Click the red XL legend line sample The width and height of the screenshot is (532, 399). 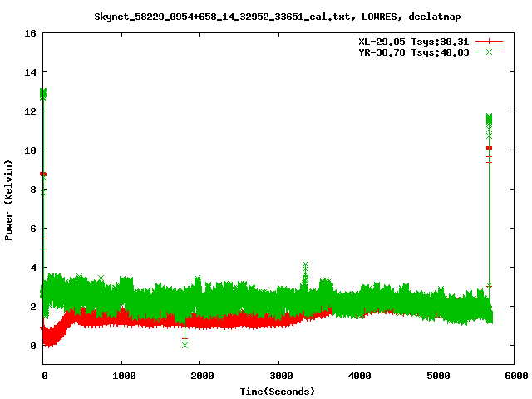pos(489,42)
